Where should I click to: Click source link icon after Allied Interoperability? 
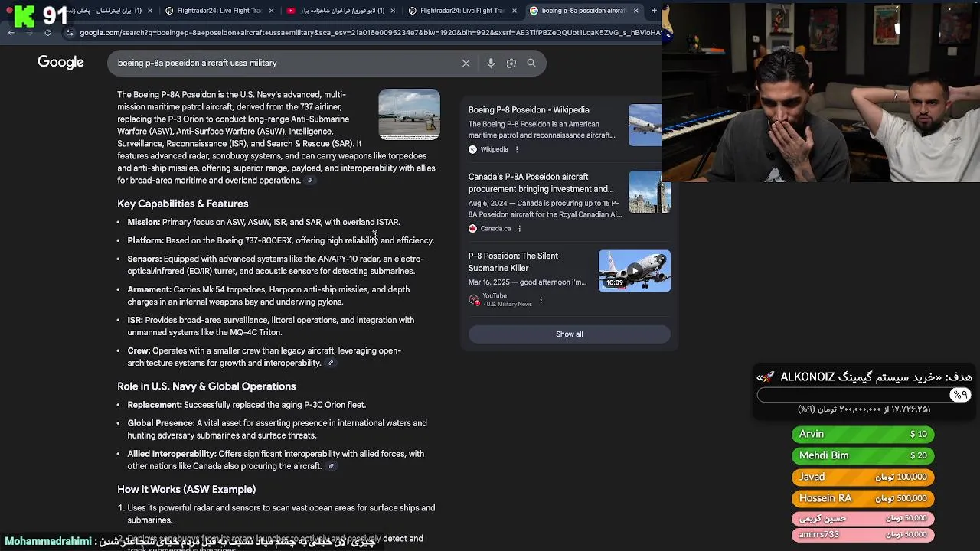click(x=332, y=466)
